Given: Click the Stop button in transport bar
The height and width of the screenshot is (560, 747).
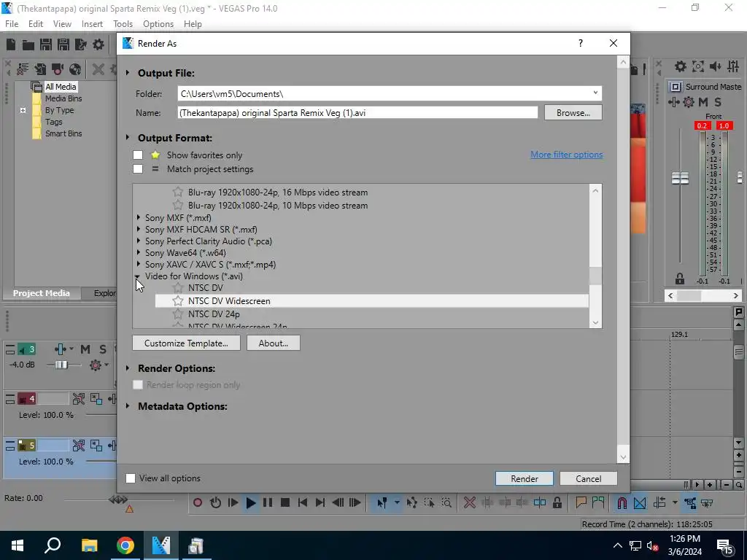Looking at the screenshot, I should pyautogui.click(x=285, y=502).
